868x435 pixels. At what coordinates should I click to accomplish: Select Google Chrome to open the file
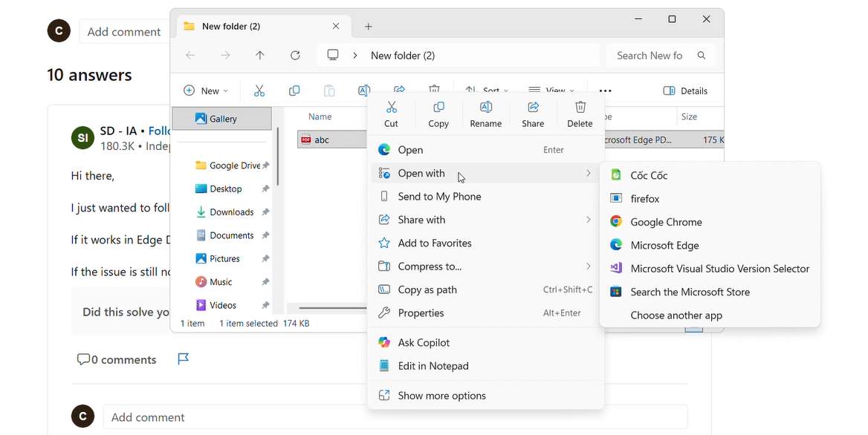point(710,222)
